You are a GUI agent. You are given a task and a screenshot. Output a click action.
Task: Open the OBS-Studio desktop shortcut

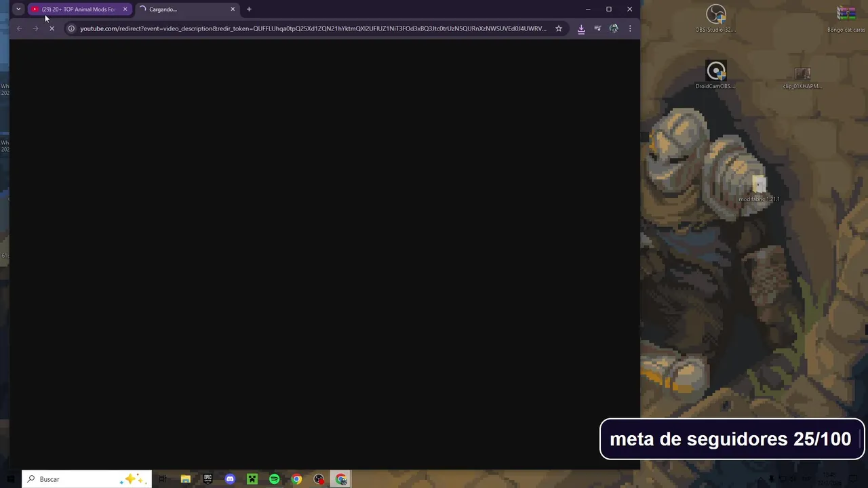[716, 18]
